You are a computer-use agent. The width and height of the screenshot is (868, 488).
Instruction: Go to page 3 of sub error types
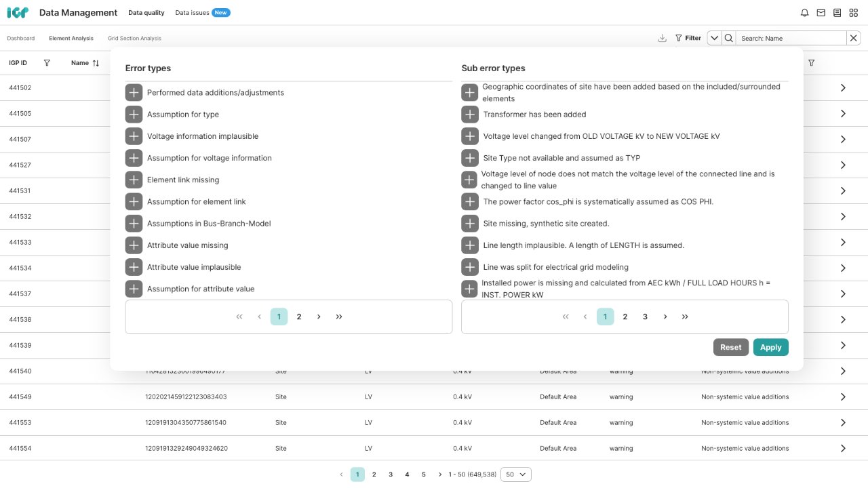click(x=645, y=317)
